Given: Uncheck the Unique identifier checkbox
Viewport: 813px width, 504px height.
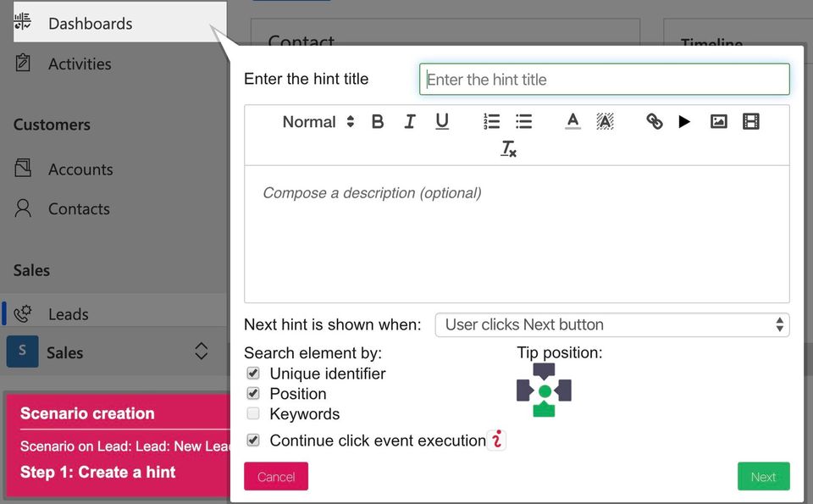Looking at the screenshot, I should 253,374.
